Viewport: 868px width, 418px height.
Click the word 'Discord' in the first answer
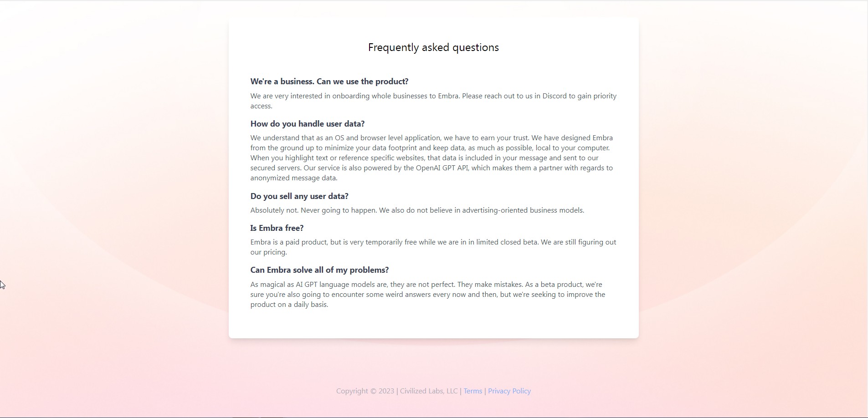pyautogui.click(x=555, y=96)
